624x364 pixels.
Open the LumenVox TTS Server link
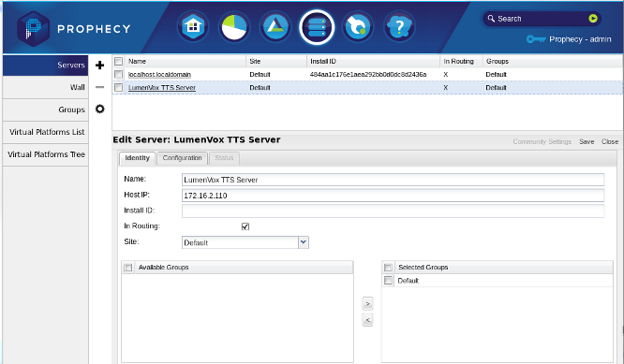pos(162,88)
